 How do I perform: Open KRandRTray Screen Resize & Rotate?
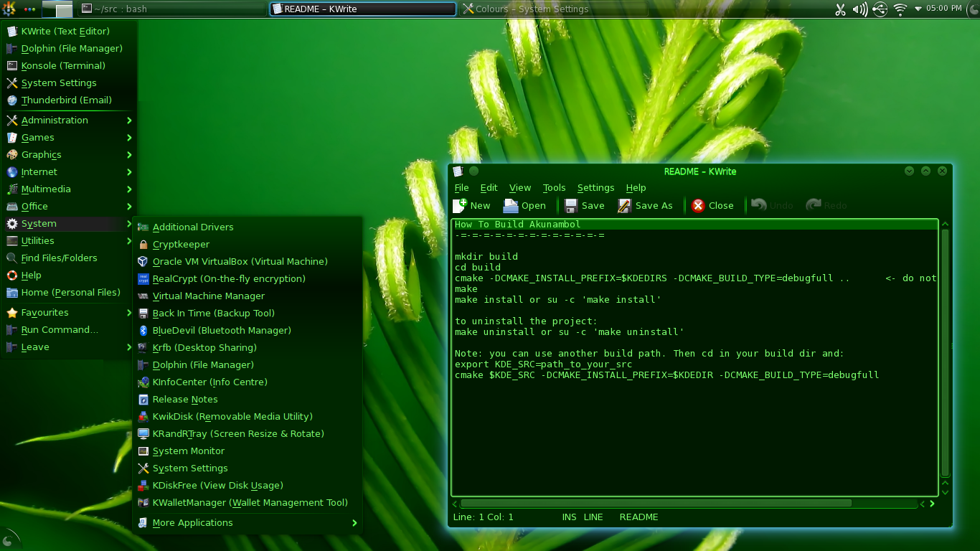click(248, 433)
